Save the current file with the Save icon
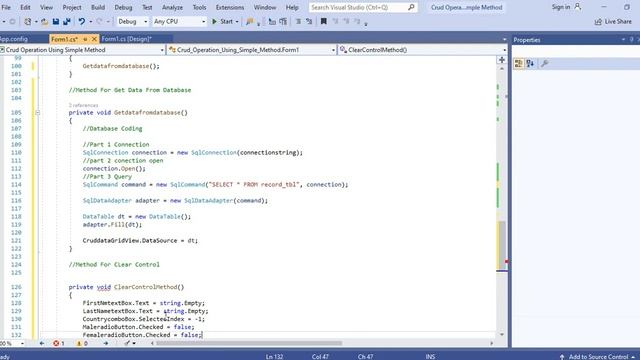640x360 pixels. (x=56, y=22)
